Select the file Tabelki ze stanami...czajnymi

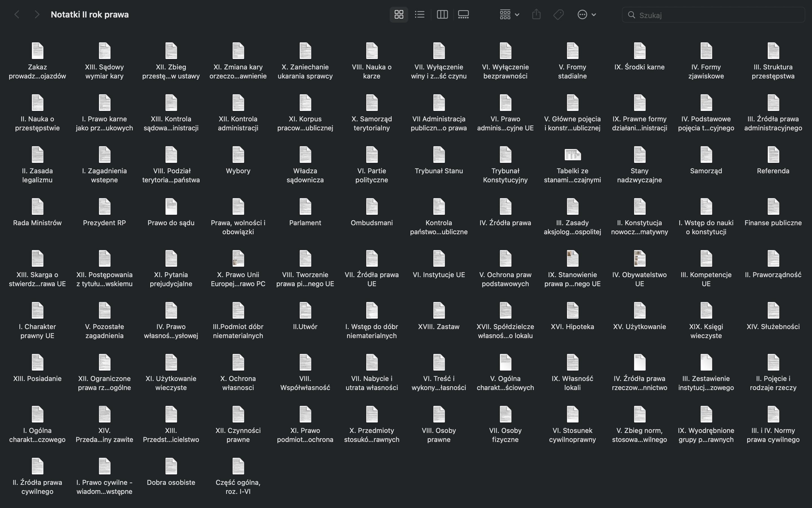click(572, 165)
